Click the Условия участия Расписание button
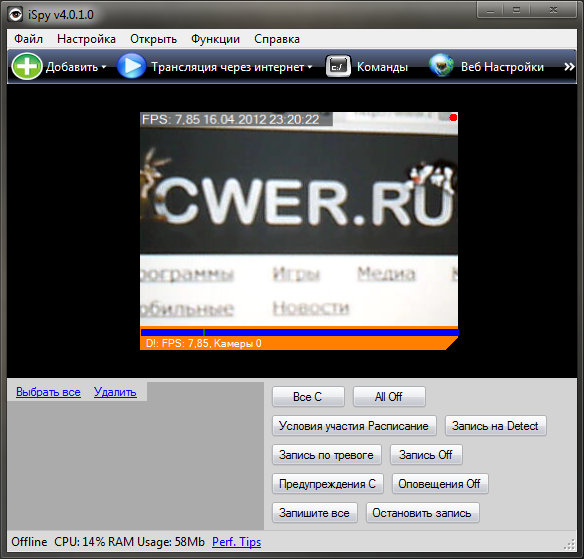The height and width of the screenshot is (559, 584). tap(354, 426)
